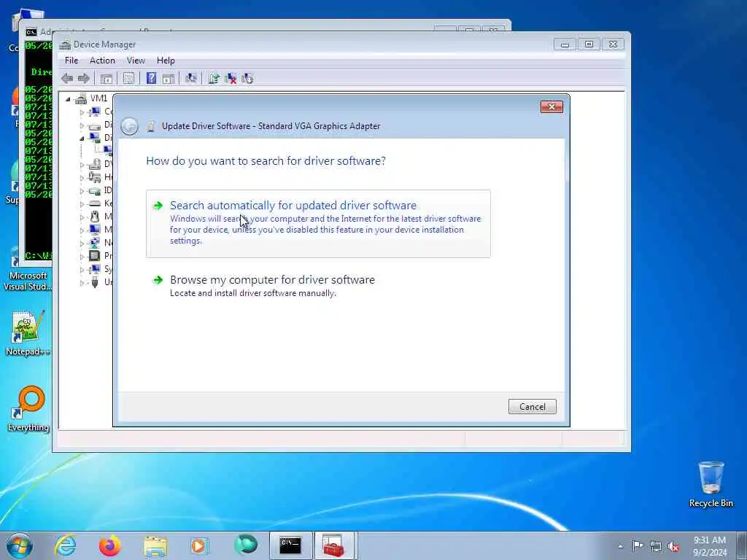Click the Cancel button in the dialog
The image size is (747, 560).
coord(532,407)
